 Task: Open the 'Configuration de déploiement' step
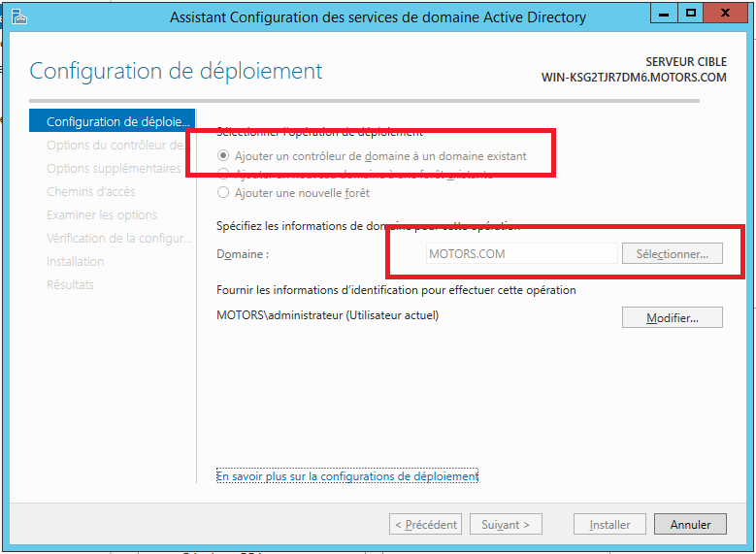tap(114, 122)
